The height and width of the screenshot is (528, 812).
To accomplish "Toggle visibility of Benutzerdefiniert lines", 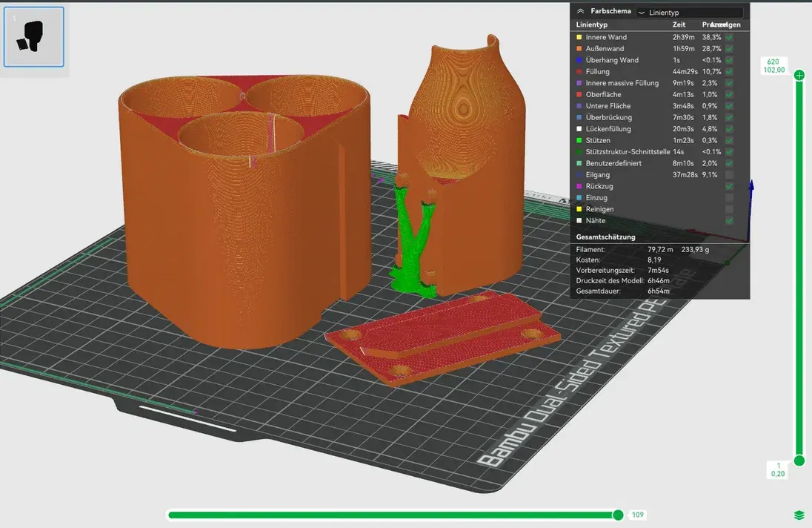I will 729,163.
